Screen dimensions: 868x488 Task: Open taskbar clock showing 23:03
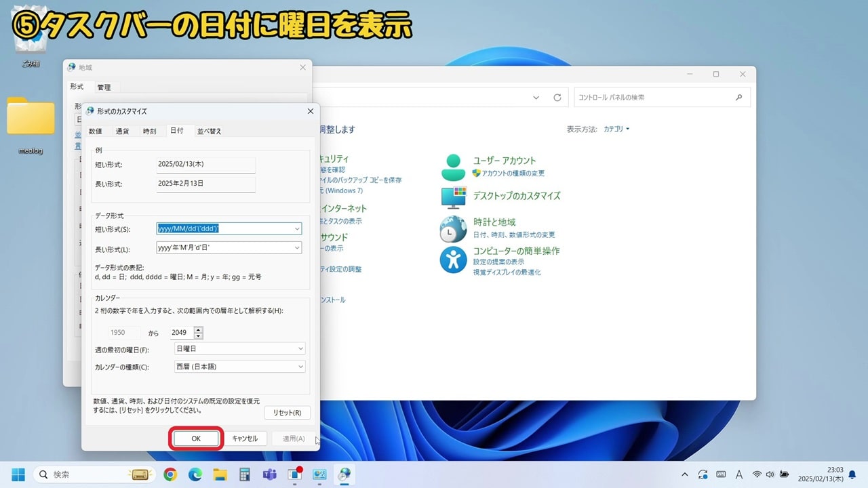821,474
